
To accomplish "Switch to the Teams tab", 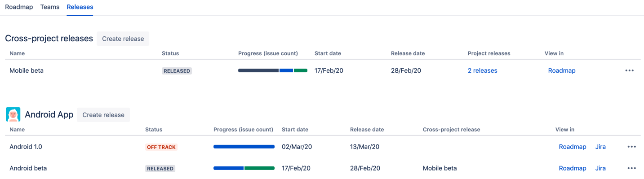I will pos(50,7).
